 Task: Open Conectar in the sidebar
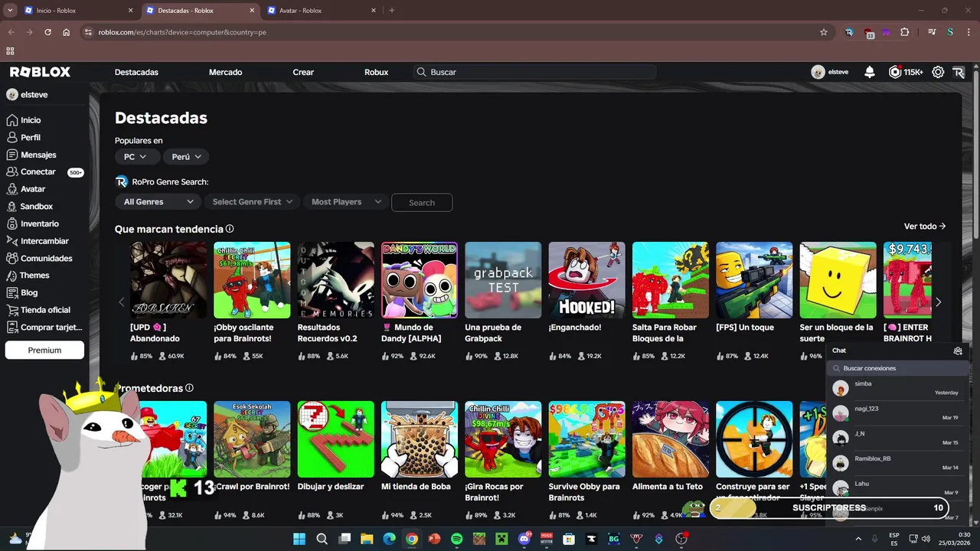pos(38,172)
